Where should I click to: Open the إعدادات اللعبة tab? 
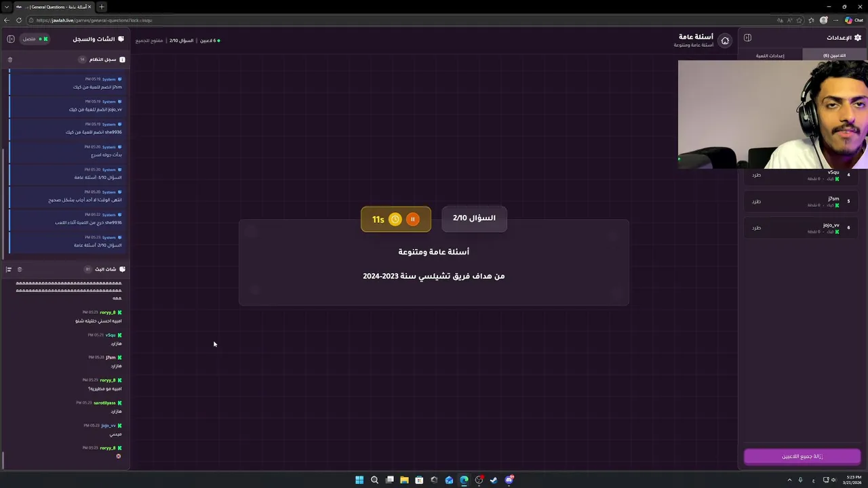770,56
